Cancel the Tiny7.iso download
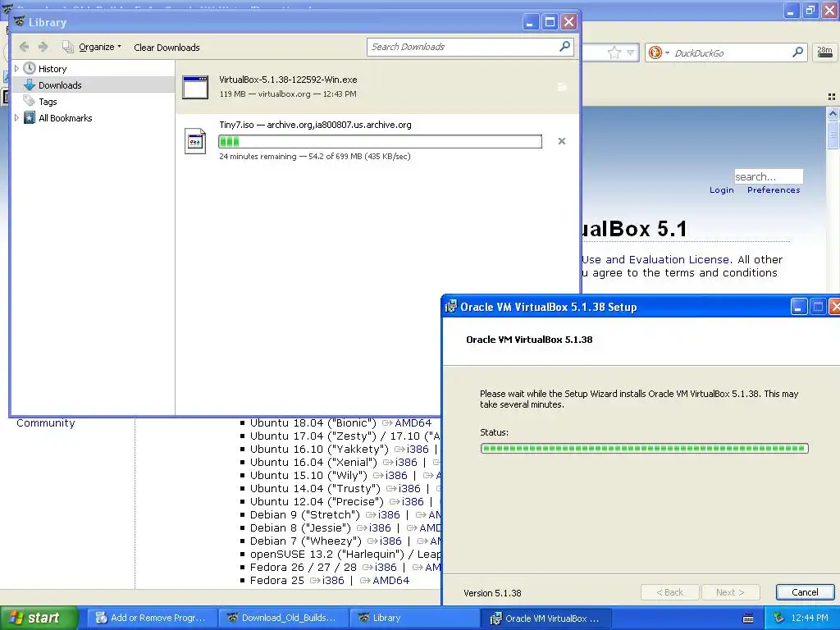 pos(561,141)
